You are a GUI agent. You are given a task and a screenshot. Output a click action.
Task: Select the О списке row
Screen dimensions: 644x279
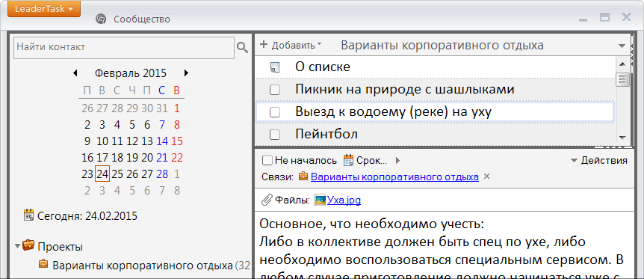click(435, 67)
